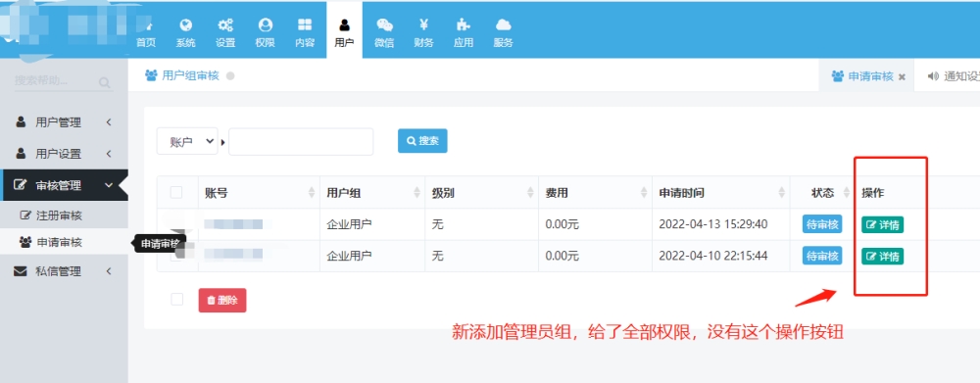Focus the search keyword input field
Viewport: 980px width, 383px height.
point(301,142)
